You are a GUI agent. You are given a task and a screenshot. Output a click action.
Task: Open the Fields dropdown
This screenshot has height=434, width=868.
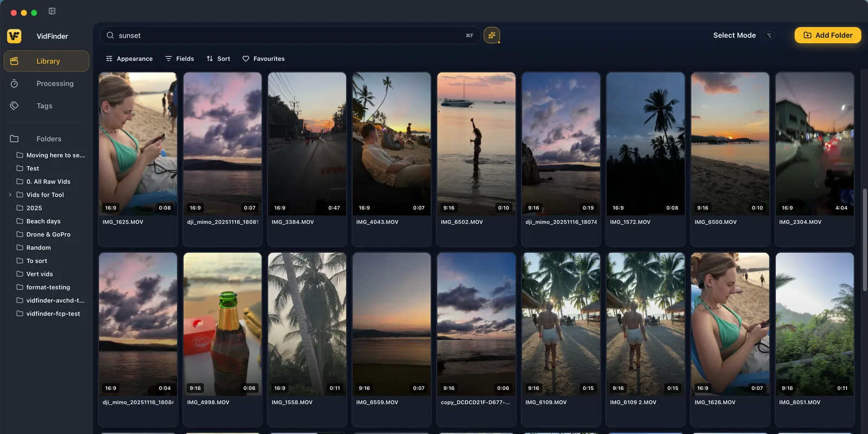(180, 59)
